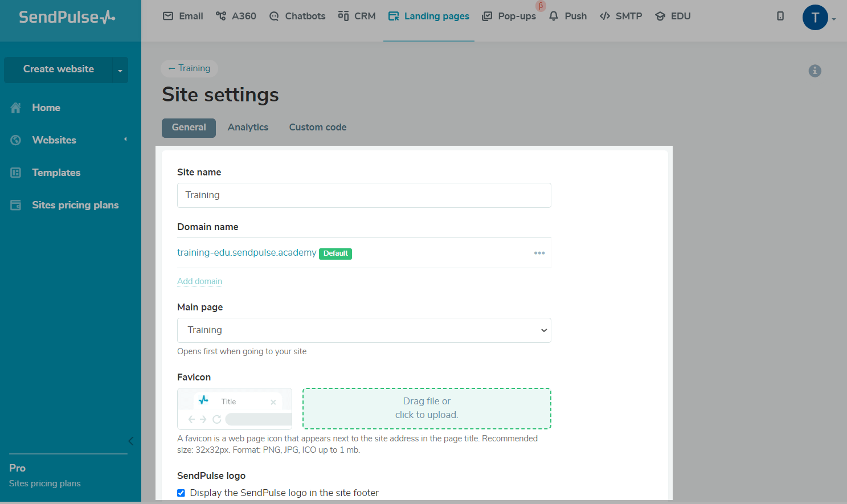
Task: Open the info icon at top right
Action: (x=815, y=71)
